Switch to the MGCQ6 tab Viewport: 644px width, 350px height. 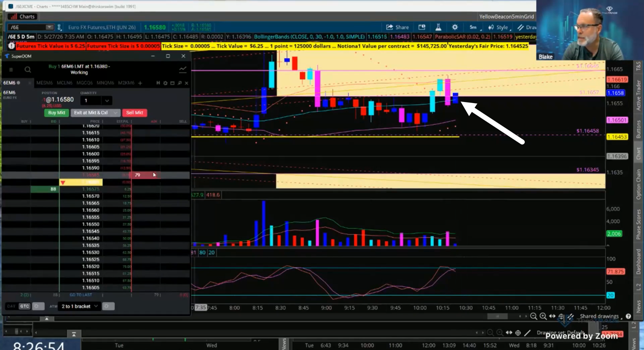[x=85, y=83]
